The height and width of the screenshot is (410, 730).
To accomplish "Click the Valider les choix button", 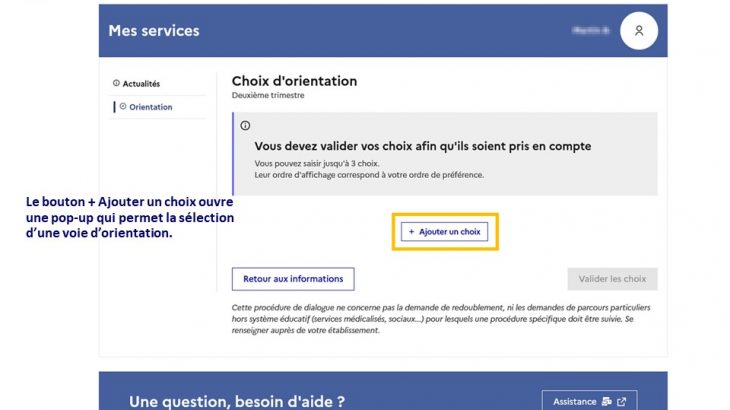I will [612, 279].
